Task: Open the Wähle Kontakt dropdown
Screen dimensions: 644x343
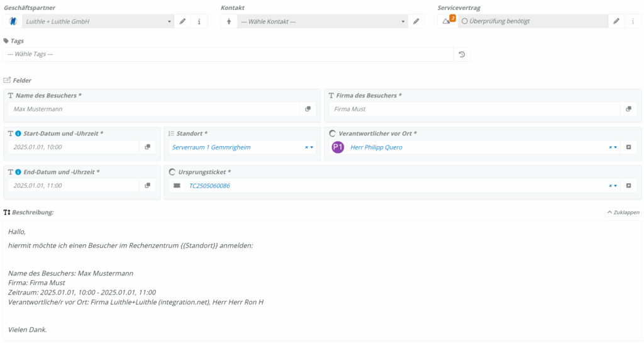Action: tap(322, 21)
